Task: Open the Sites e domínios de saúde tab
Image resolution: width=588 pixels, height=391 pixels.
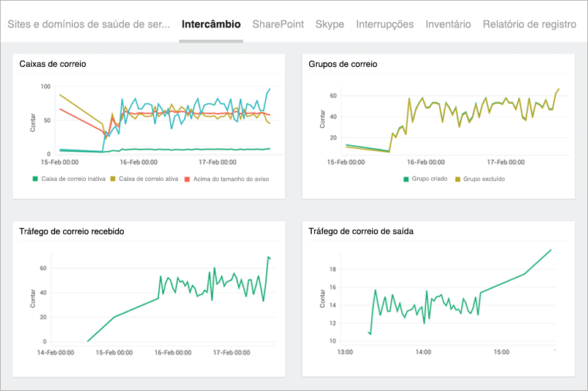Action: [x=89, y=25]
